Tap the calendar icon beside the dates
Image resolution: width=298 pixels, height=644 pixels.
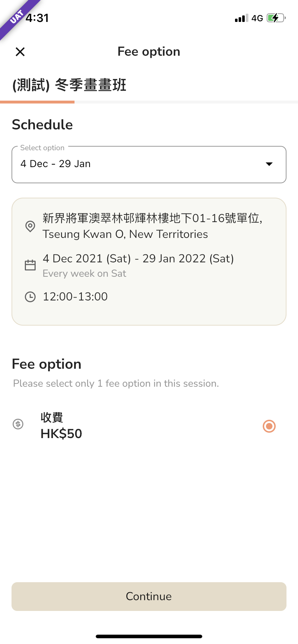point(30,265)
